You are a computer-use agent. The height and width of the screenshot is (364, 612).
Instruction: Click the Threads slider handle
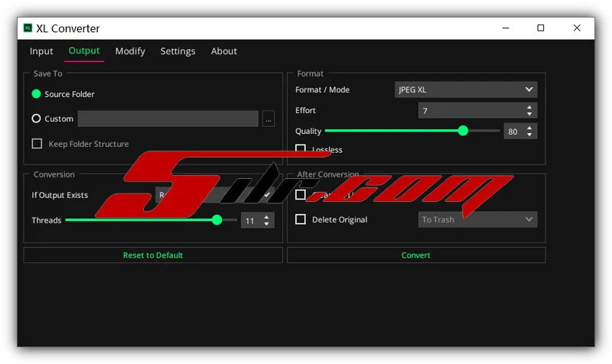217,220
